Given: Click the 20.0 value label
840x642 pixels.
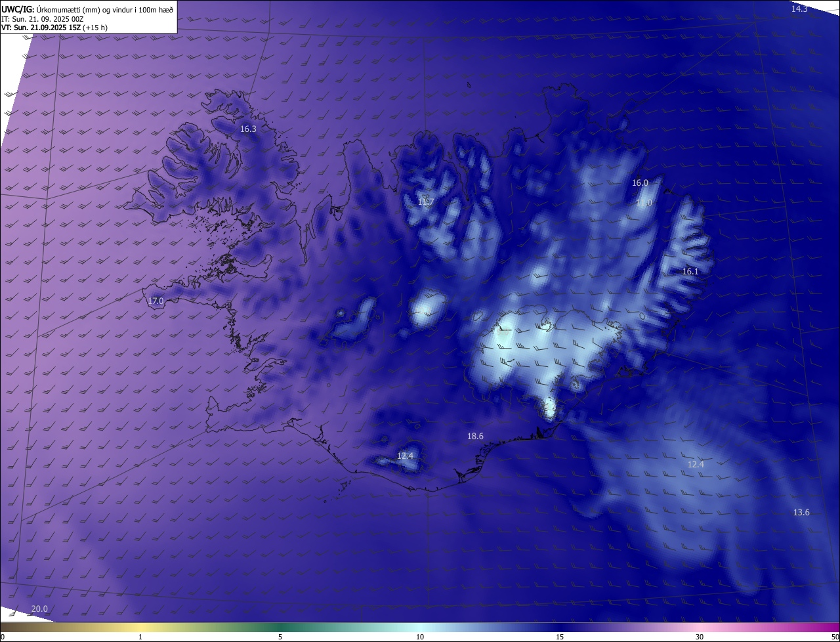Looking at the screenshot, I should (x=39, y=609).
